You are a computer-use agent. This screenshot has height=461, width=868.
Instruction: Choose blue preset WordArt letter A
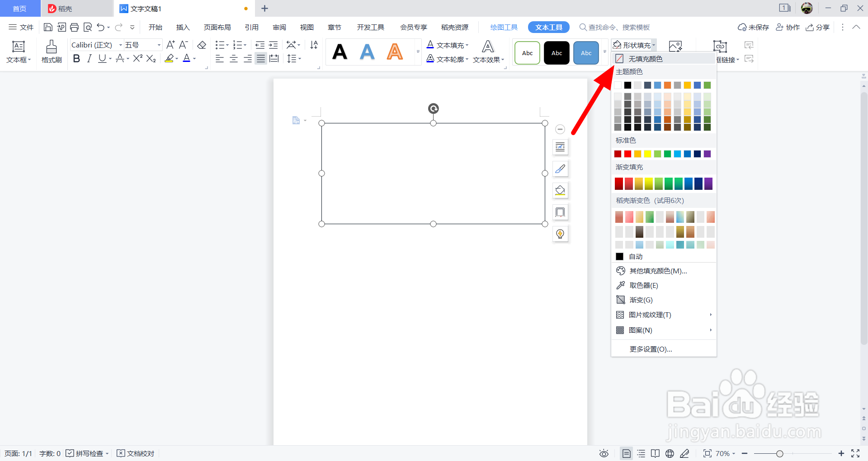pos(367,52)
